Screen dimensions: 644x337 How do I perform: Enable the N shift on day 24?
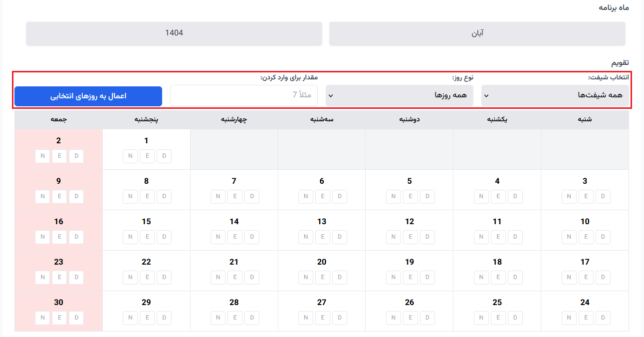[x=569, y=318]
